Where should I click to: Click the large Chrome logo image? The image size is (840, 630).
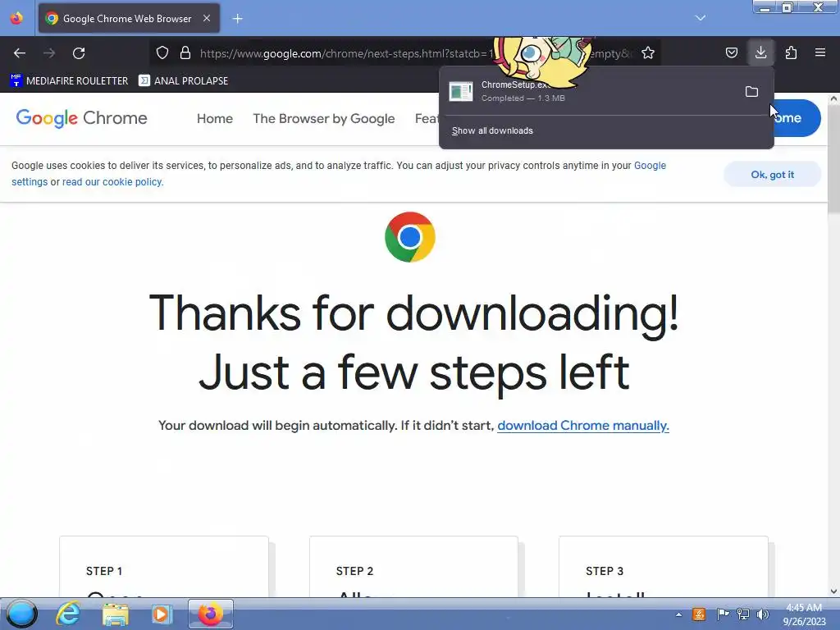point(410,237)
